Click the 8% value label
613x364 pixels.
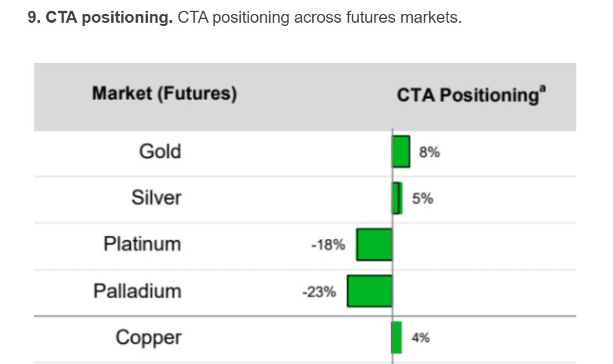pos(429,152)
